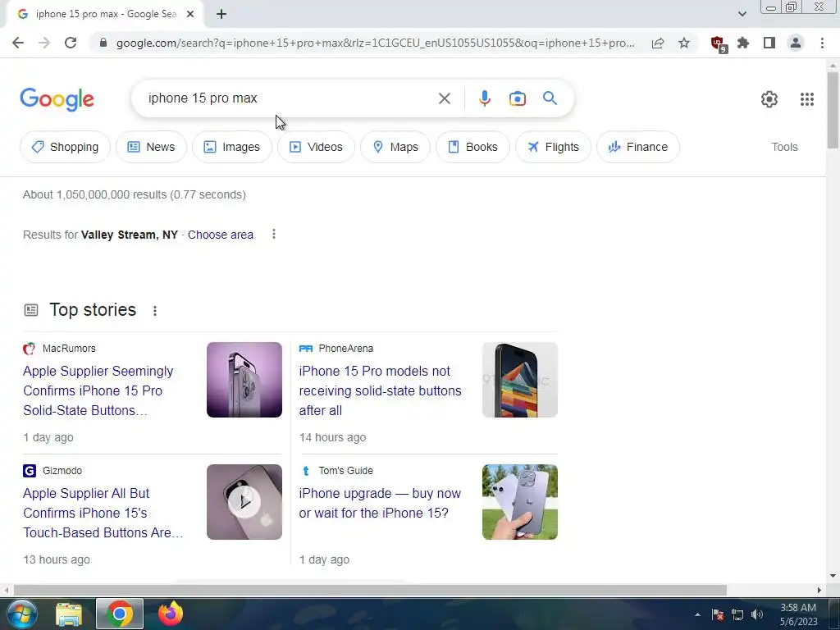Click the vertical scrollbar thumb
Viewport: 840px width, 630px height.
click(833, 110)
